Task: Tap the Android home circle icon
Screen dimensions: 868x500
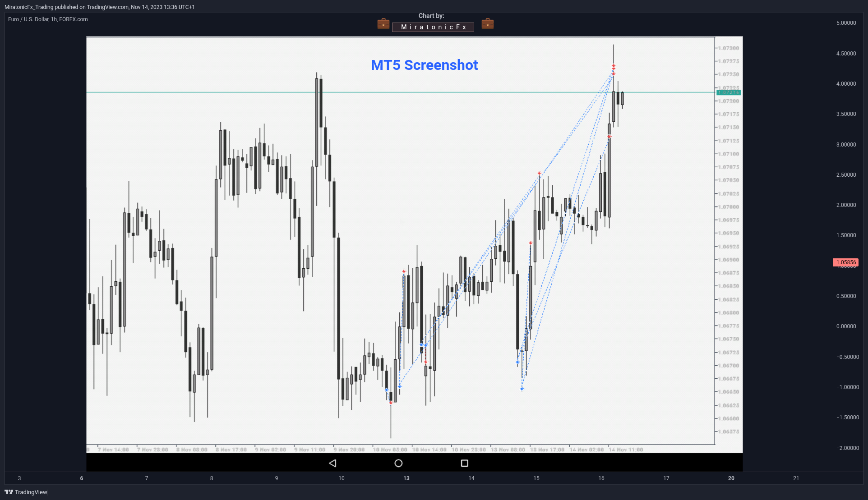Action: pos(398,463)
